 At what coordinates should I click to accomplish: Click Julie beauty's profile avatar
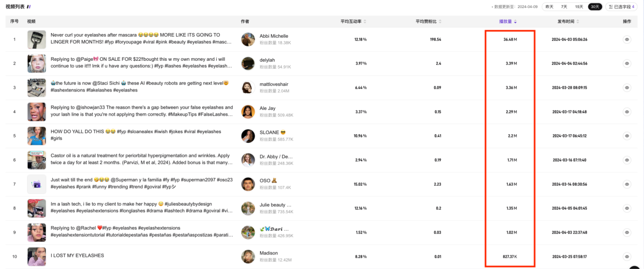pyautogui.click(x=248, y=208)
